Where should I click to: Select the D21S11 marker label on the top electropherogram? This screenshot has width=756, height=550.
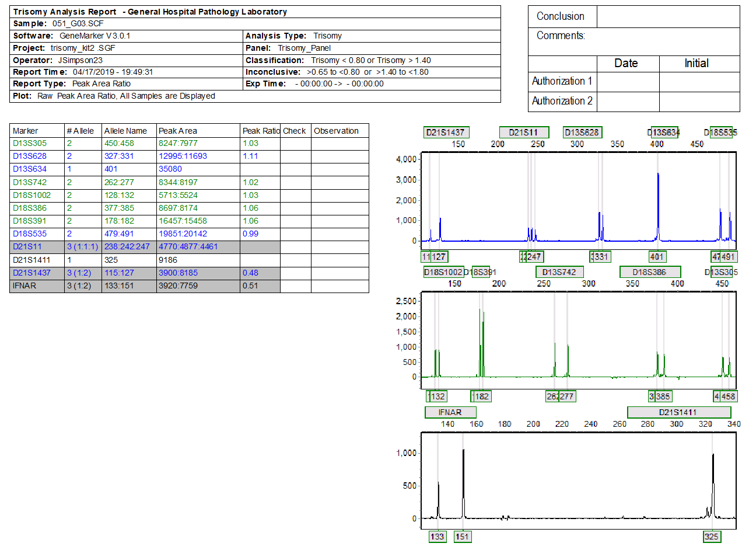pos(524,133)
